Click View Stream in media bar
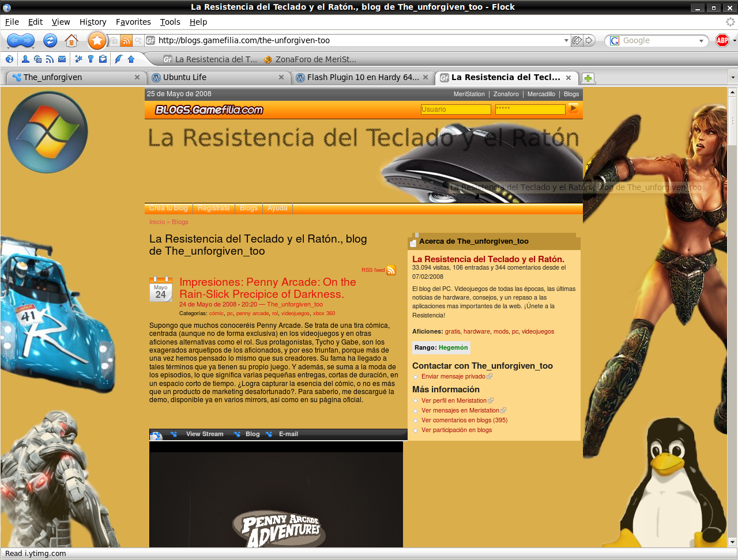This screenshot has height=560, width=738. point(205,434)
